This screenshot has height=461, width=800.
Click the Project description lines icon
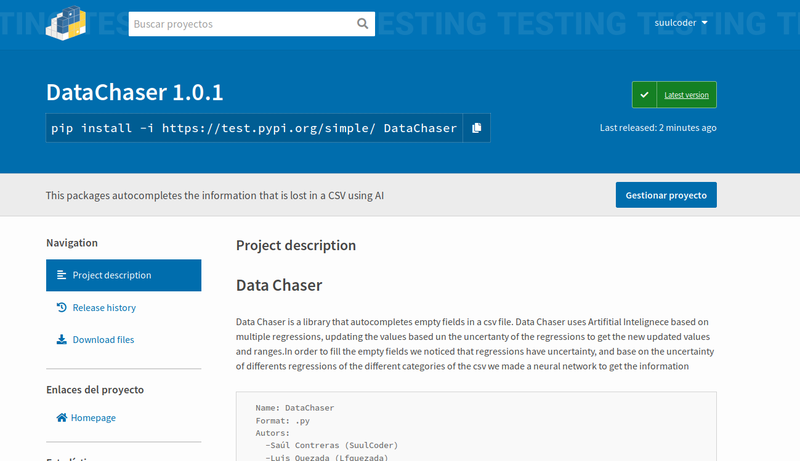[62, 275]
